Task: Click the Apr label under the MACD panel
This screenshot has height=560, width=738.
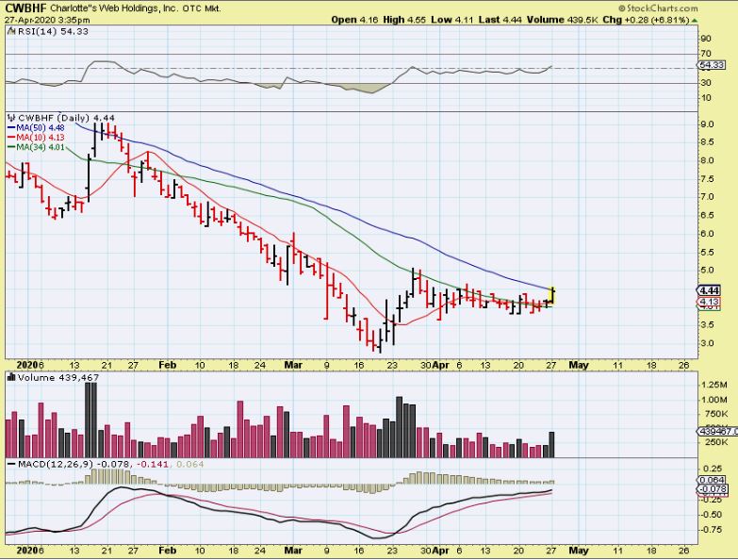Action: [x=440, y=551]
